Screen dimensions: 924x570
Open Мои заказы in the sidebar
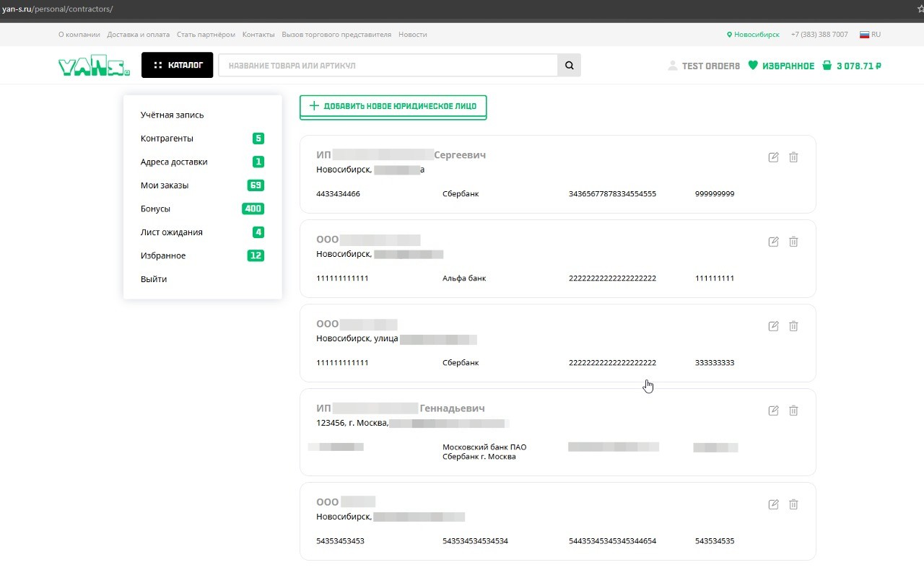pos(165,185)
